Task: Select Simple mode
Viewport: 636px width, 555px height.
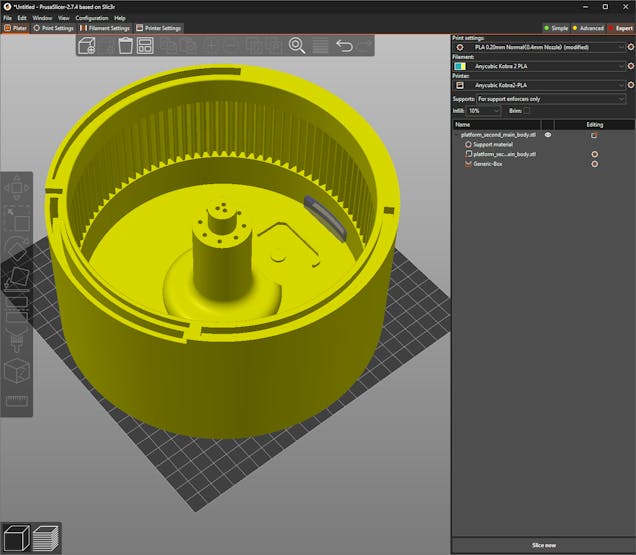Action: coord(556,28)
